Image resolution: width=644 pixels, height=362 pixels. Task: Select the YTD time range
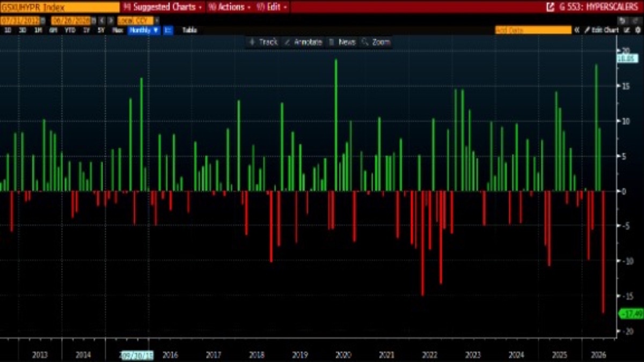click(x=70, y=31)
